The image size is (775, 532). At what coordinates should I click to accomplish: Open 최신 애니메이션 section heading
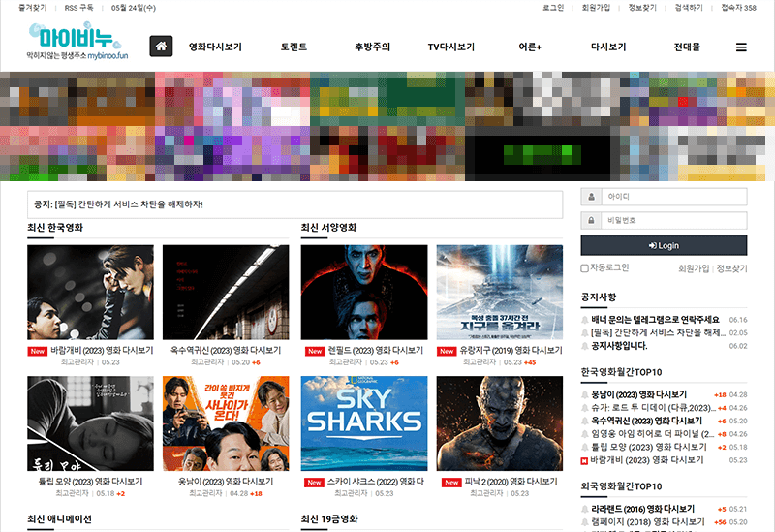59,519
